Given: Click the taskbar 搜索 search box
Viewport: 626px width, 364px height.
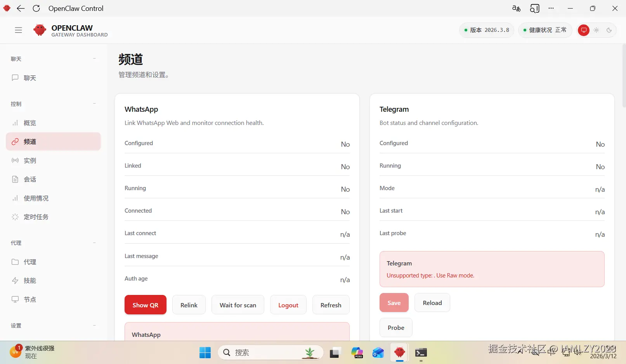Looking at the screenshot, I should coord(271,352).
